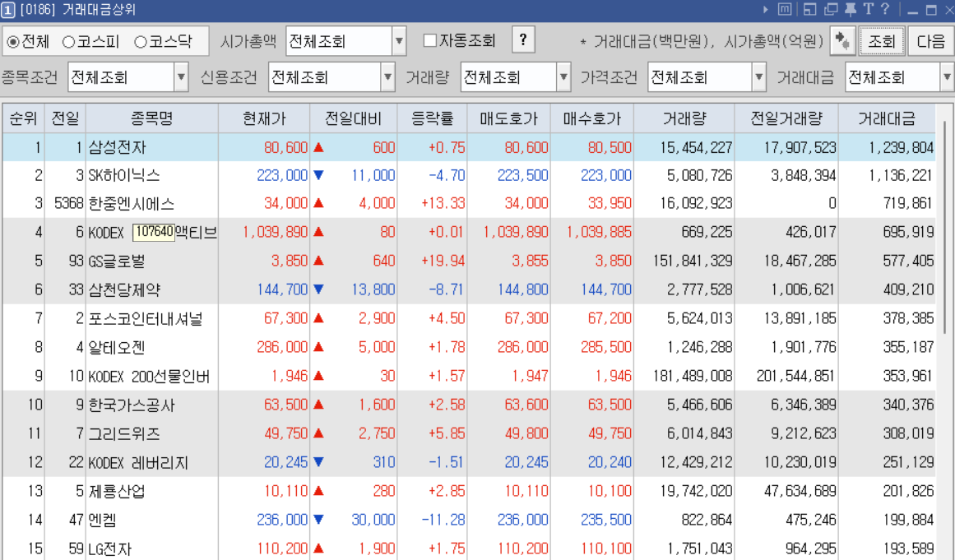Image resolution: width=955 pixels, height=560 pixels.
Task: Click the 조회 button
Action: 881,41
